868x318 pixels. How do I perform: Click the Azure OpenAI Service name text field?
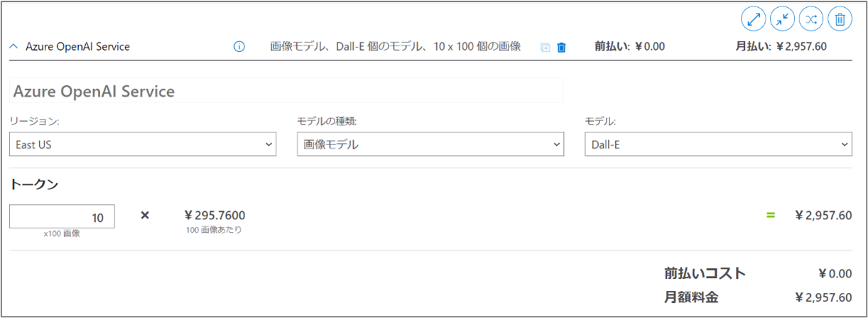pyautogui.click(x=286, y=91)
